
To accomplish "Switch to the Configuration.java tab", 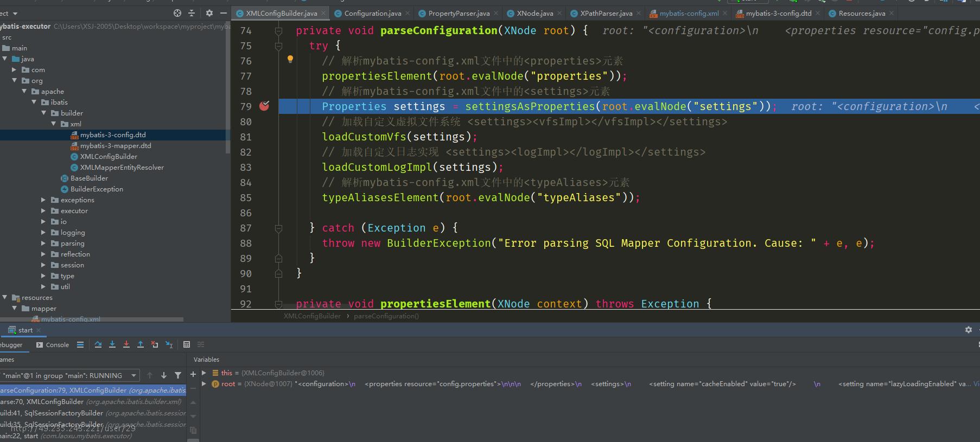I will 372,13.
